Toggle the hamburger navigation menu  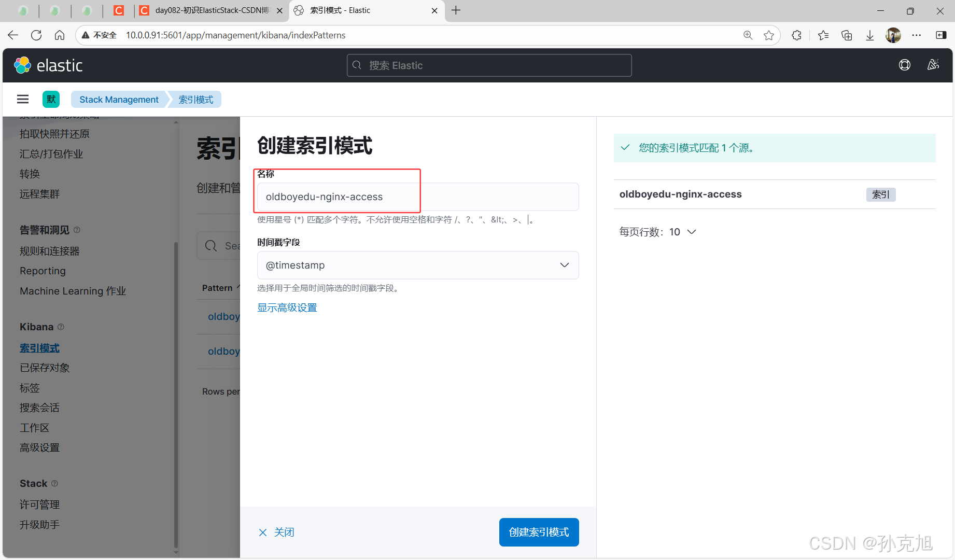tap(23, 99)
